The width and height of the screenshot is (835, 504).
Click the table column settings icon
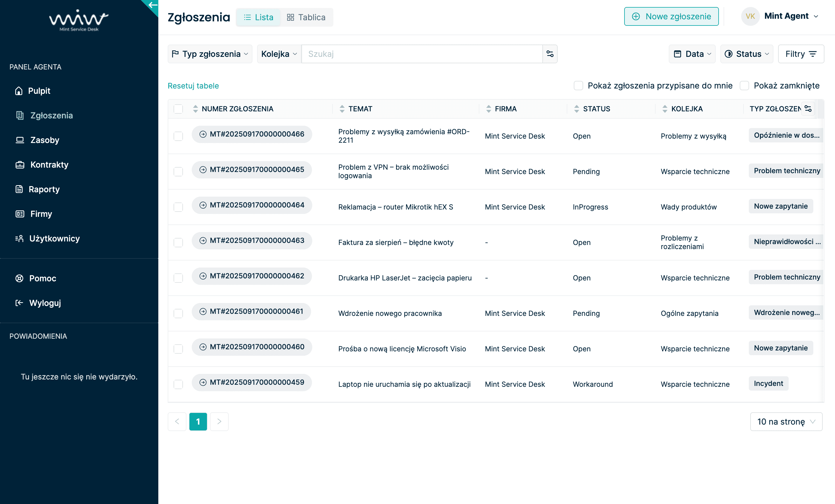808,109
